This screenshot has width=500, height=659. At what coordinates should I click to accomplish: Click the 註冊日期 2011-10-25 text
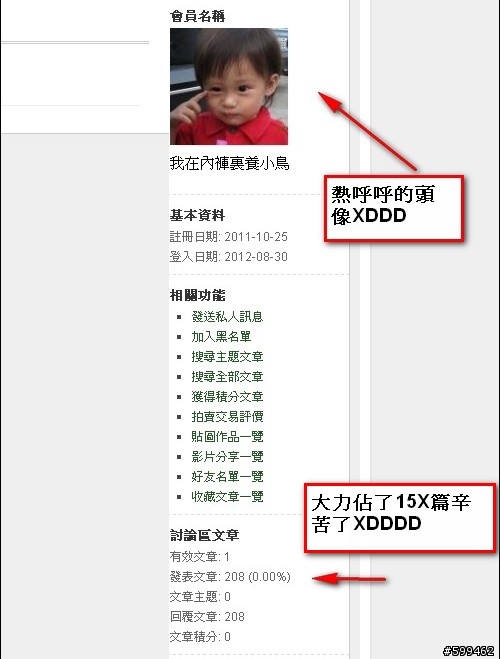point(229,237)
